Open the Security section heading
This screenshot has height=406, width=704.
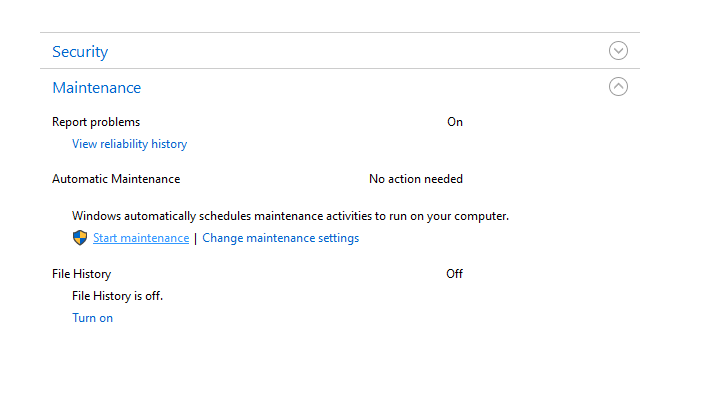click(80, 52)
